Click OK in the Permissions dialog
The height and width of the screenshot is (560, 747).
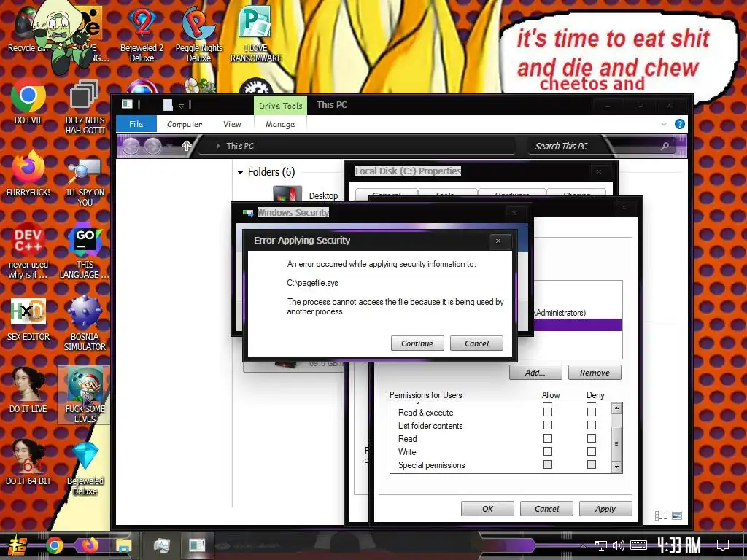pos(487,508)
